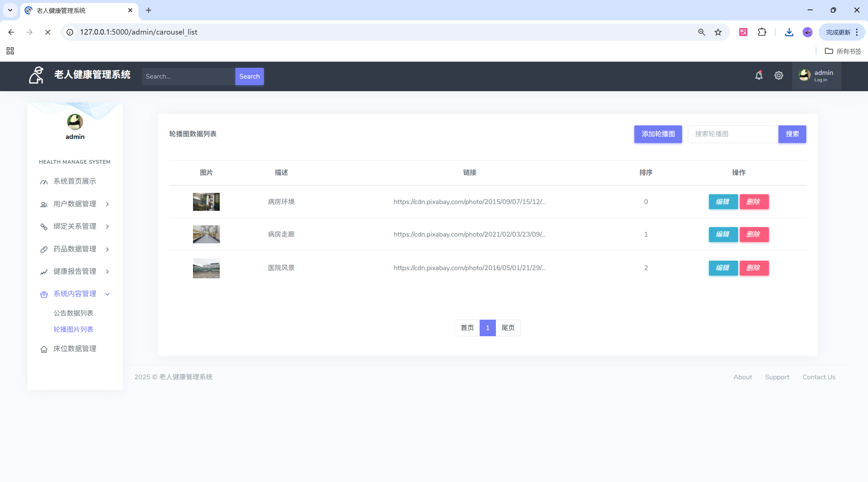
Task: Click the 病房环境 thumbnail image
Action: [x=206, y=202]
